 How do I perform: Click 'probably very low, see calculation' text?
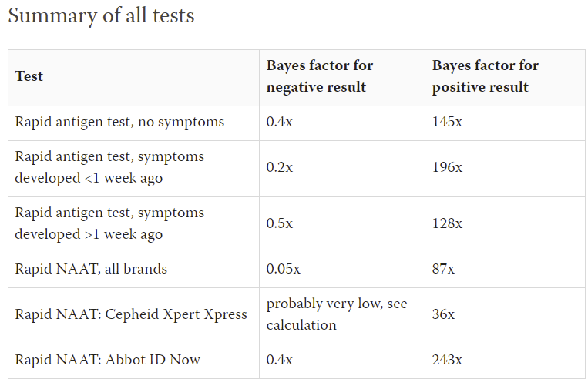click(337, 314)
